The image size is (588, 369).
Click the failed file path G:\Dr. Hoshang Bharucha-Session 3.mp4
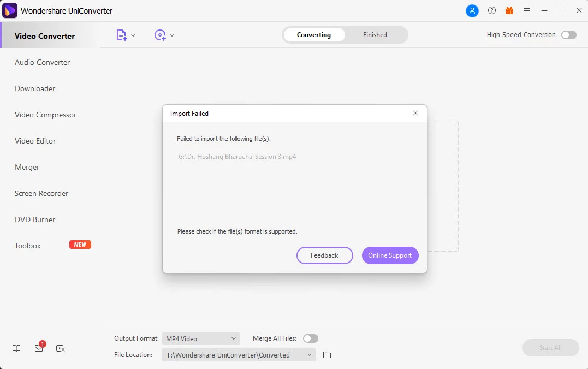[237, 157]
